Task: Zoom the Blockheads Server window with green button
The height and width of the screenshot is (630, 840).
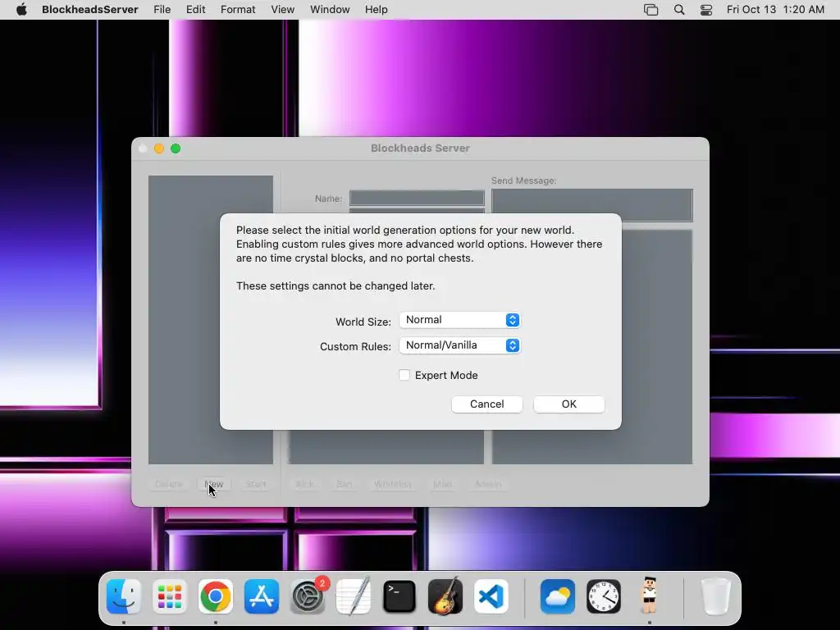Action: click(176, 148)
